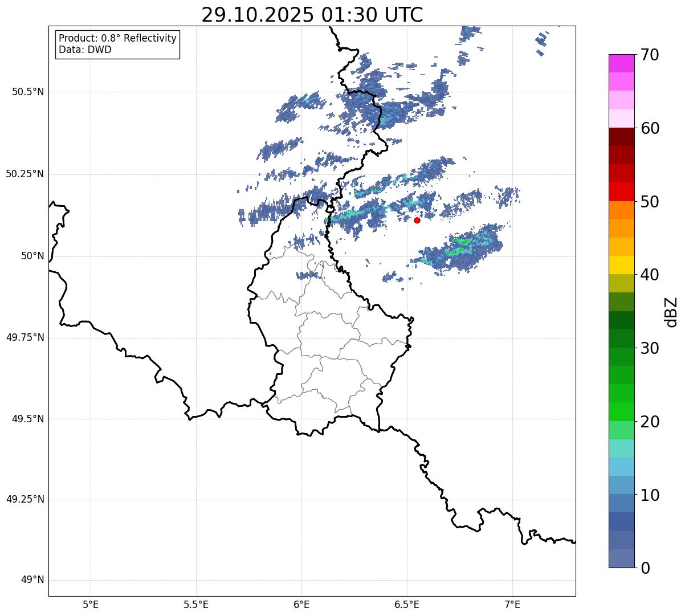Click the 50.25°N latitude label
Image resolution: width=685 pixels, height=616 pixels.
[x=25, y=174]
